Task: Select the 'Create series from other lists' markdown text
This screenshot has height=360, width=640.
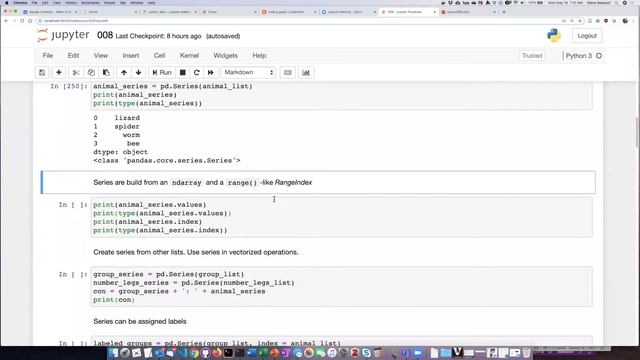Action: click(196, 252)
